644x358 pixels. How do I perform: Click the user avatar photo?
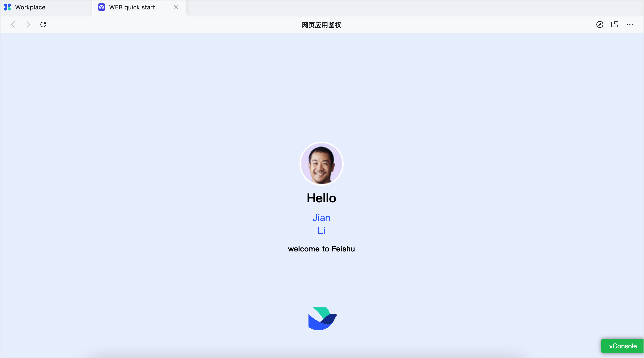[321, 164]
